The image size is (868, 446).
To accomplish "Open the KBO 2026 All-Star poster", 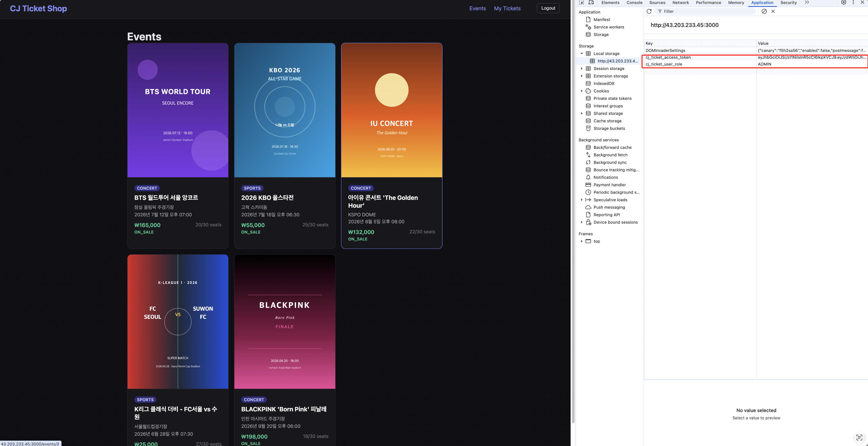I will 285,110.
